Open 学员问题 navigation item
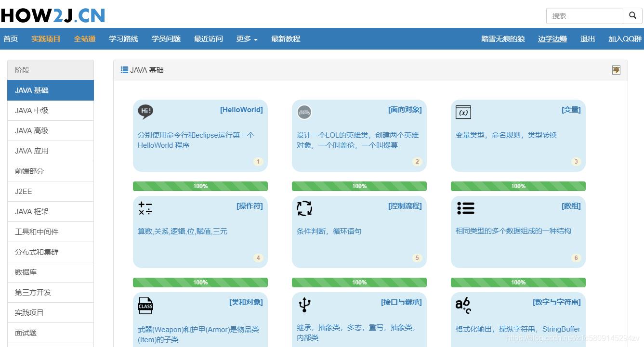 [x=166, y=39]
